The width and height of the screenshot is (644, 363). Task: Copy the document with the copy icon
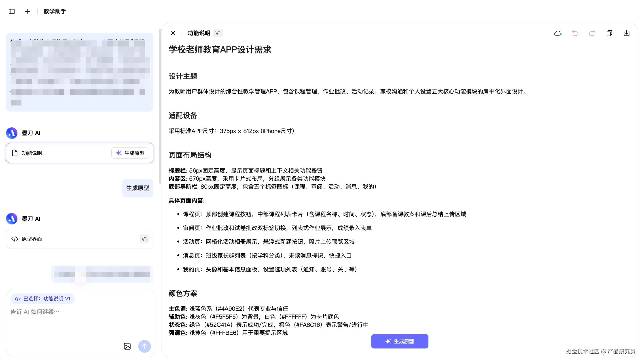(609, 33)
